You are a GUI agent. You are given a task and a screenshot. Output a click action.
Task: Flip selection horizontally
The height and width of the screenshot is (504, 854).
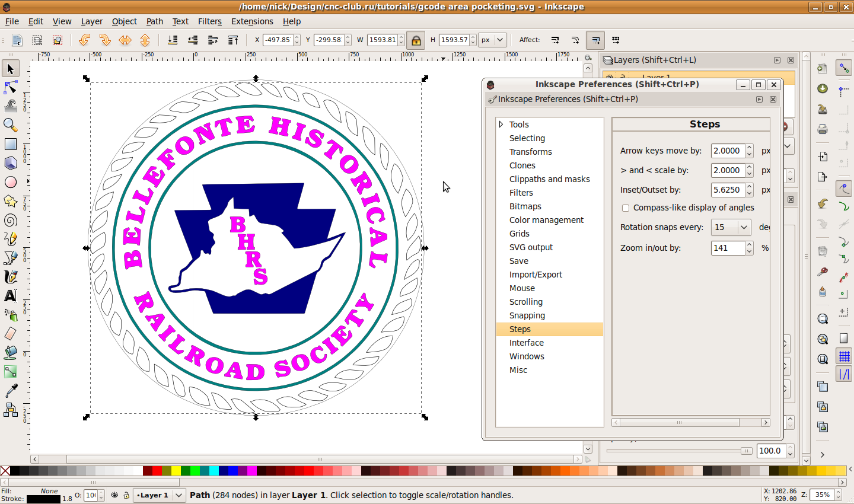(125, 40)
